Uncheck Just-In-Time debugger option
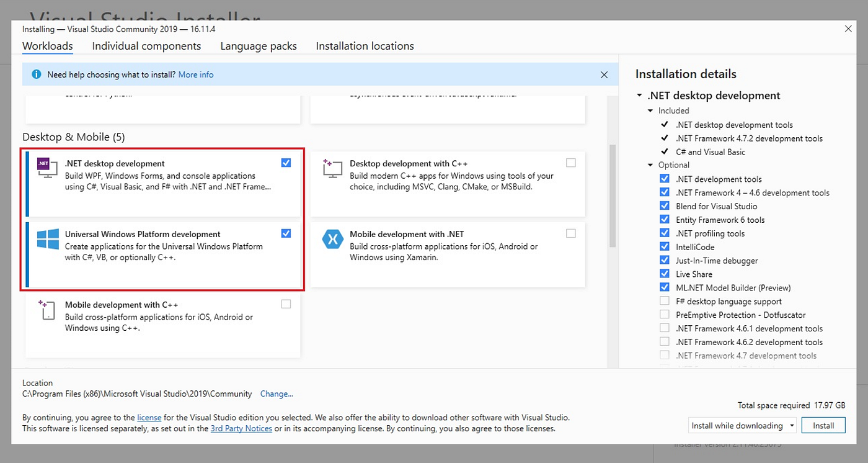 pos(665,261)
